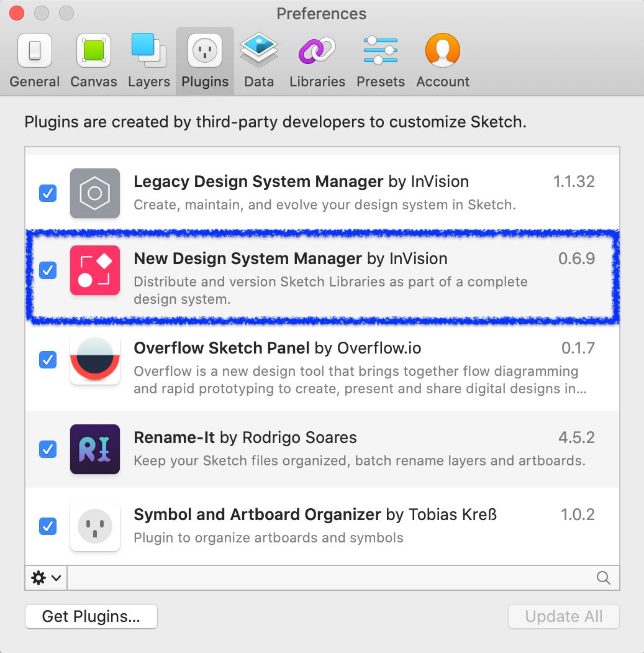
Task: Disable the Rename-It plugin checkbox
Action: point(48,449)
